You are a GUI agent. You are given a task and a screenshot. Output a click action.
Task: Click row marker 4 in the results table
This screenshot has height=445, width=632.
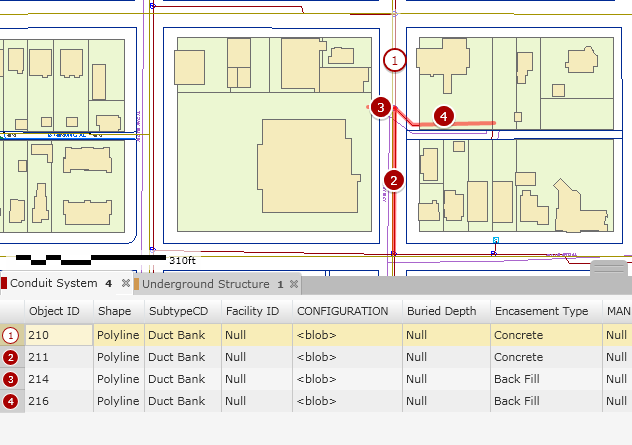pyautogui.click(x=11, y=401)
